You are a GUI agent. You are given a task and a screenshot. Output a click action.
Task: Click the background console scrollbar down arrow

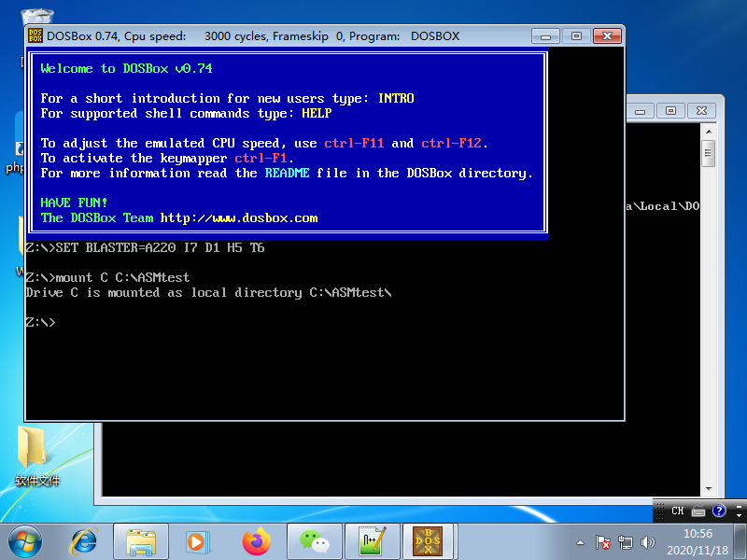pyautogui.click(x=709, y=489)
